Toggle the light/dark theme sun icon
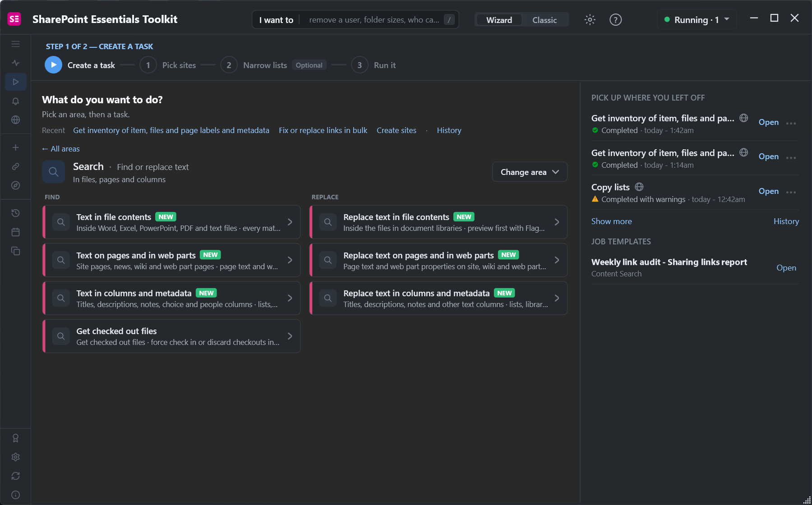Image resolution: width=812 pixels, height=505 pixels. pyautogui.click(x=590, y=20)
